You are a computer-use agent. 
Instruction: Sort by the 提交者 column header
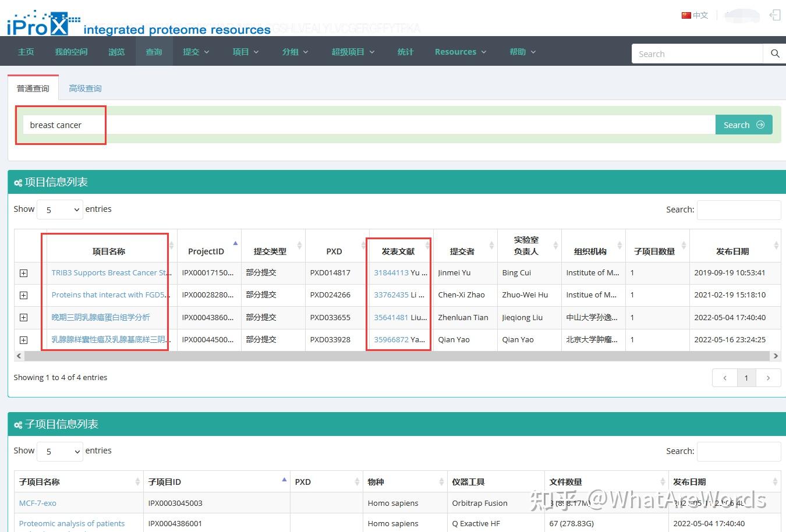click(462, 251)
